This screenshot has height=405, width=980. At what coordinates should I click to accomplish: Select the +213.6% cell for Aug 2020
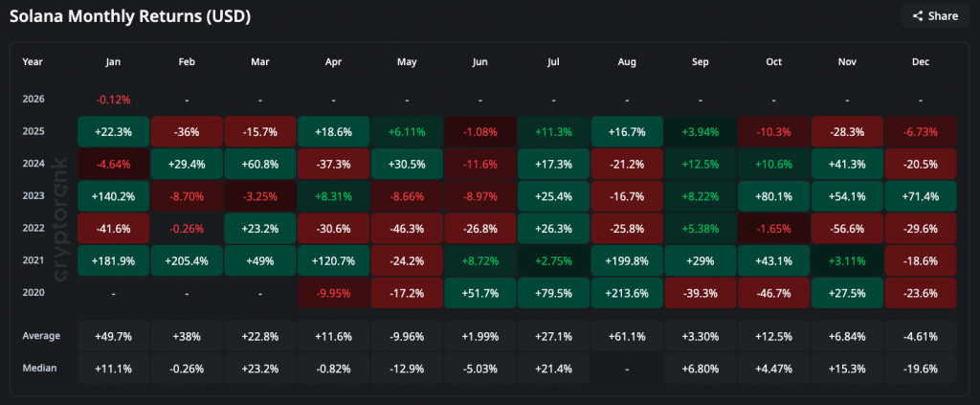click(626, 293)
